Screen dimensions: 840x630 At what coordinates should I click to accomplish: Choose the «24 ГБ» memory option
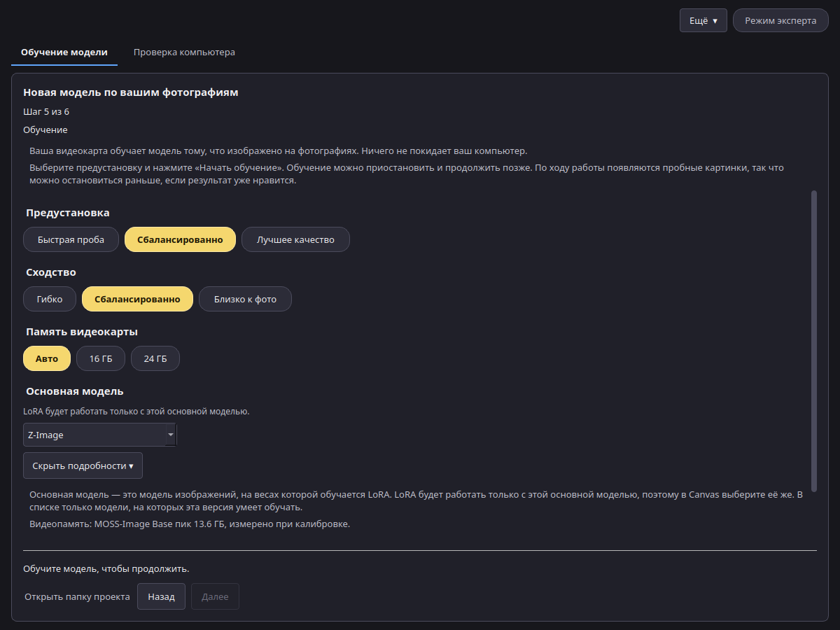point(155,358)
